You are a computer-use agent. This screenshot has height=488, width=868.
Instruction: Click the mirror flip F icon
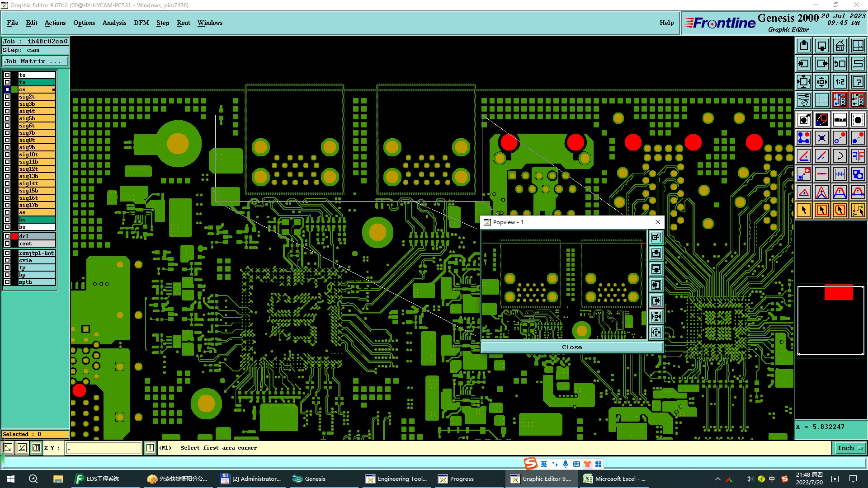858,156
